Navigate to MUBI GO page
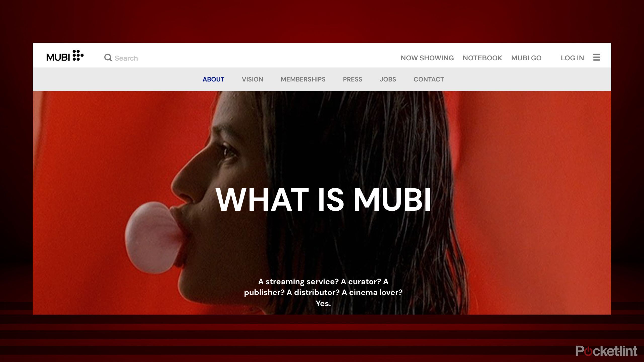The height and width of the screenshot is (362, 644). pyautogui.click(x=526, y=58)
